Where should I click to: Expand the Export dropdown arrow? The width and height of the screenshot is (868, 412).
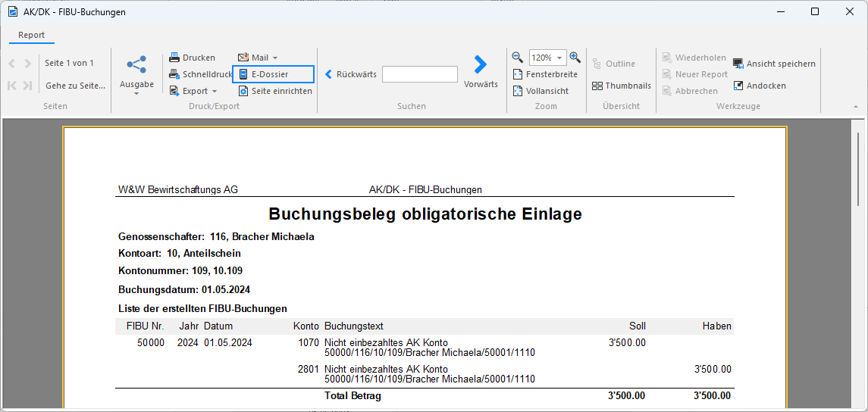click(215, 91)
